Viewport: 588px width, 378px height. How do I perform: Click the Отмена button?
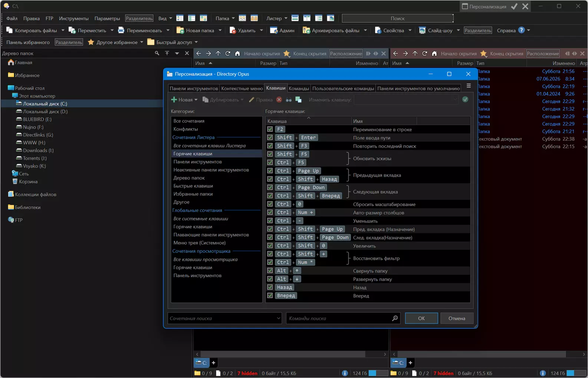coord(457,318)
